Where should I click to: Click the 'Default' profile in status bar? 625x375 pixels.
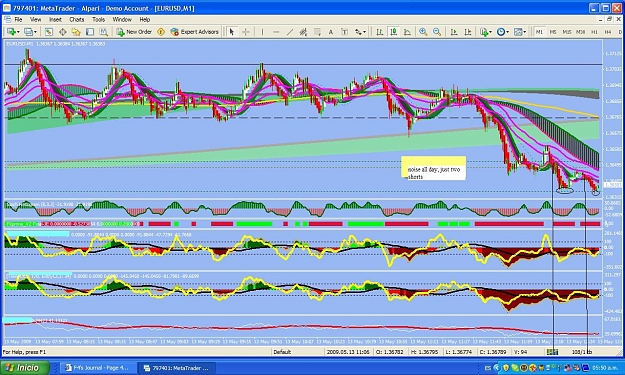pos(282,352)
